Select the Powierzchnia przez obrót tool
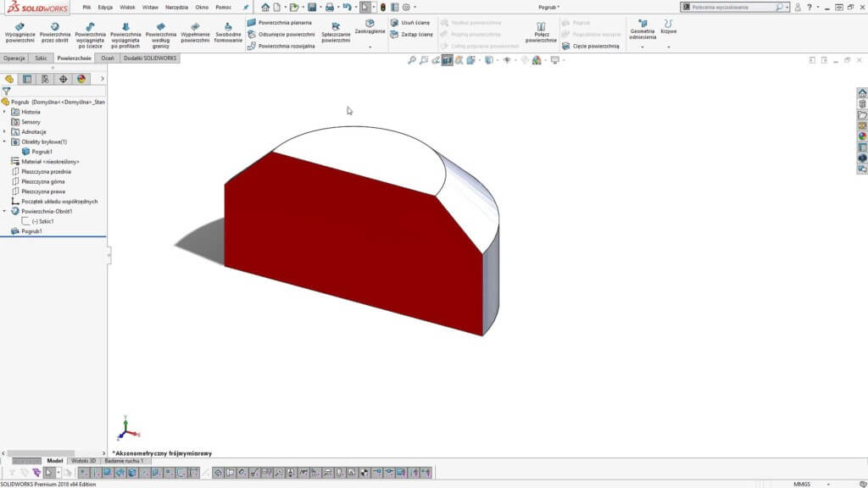868x488 pixels. click(55, 33)
